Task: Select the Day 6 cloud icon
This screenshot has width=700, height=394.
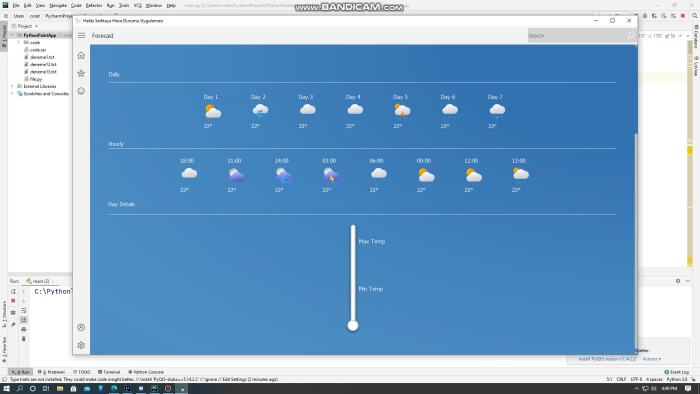Action: [450, 109]
